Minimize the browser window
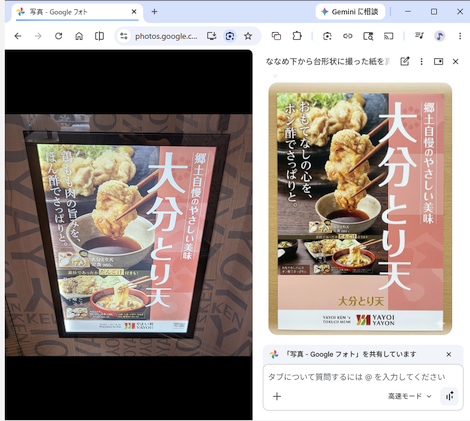Image resolution: width=470 pixels, height=421 pixels. coord(408,12)
